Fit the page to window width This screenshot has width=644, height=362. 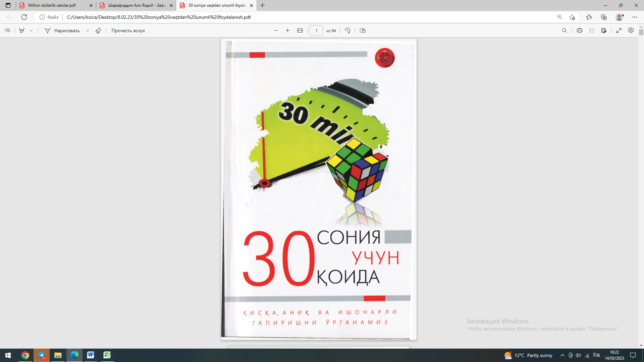click(300, 31)
